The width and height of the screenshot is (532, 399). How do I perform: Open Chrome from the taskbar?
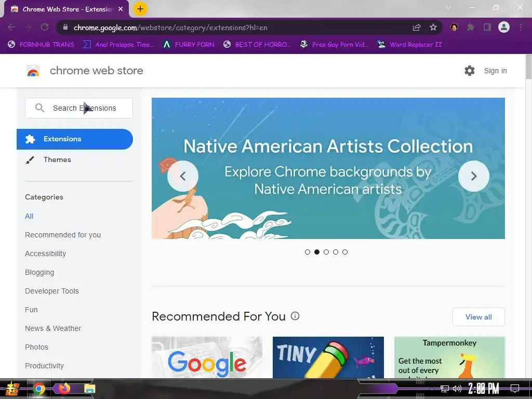pyautogui.click(x=38, y=389)
